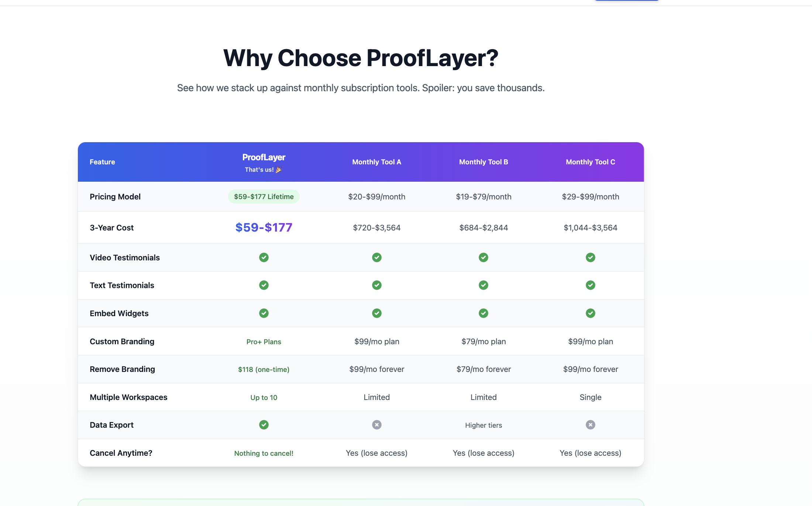The width and height of the screenshot is (812, 506).
Task: Click the Video Testimonials checkmark under ProofLayer
Action: 264,257
